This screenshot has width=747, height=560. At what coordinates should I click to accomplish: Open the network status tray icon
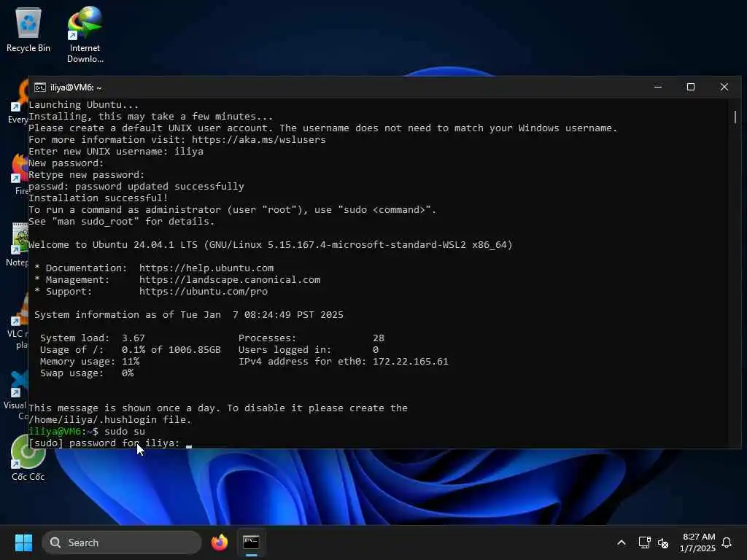pyautogui.click(x=644, y=542)
